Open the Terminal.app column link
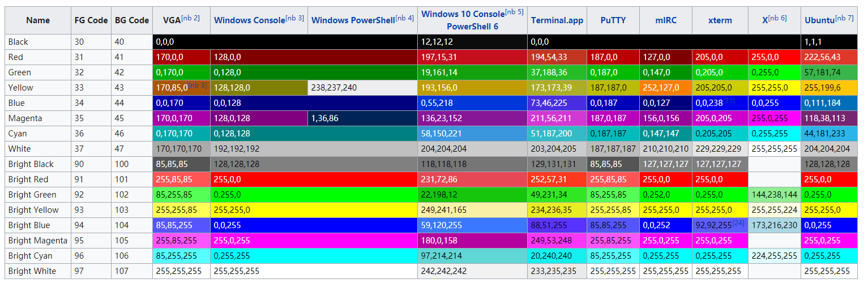This screenshot has height=287, width=868. (557, 20)
